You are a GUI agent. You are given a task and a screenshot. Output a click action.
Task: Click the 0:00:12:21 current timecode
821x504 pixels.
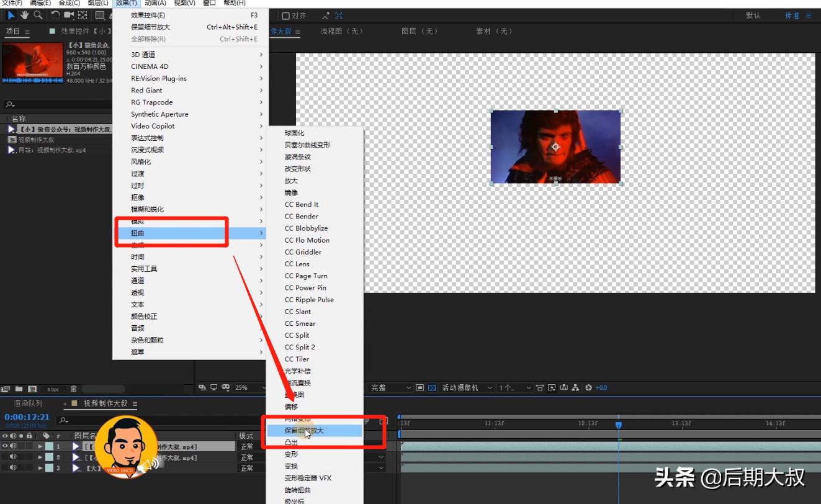pyautogui.click(x=27, y=417)
